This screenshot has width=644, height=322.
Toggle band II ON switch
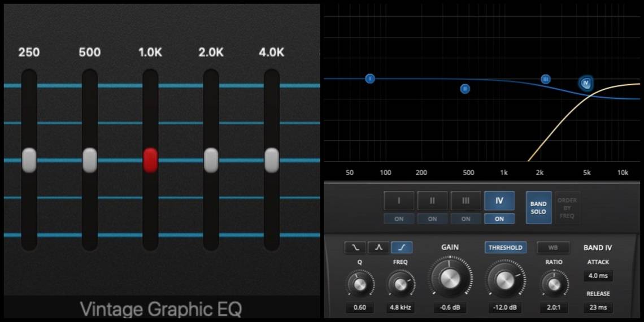[x=433, y=219]
